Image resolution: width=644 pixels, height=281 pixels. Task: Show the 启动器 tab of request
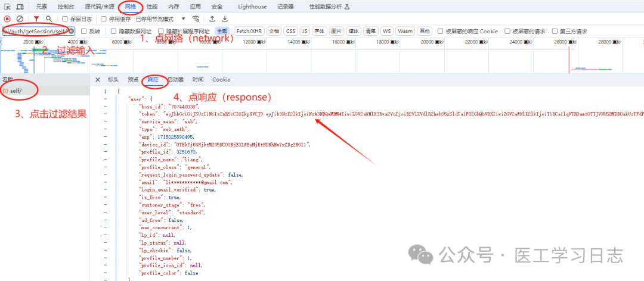tap(175, 80)
